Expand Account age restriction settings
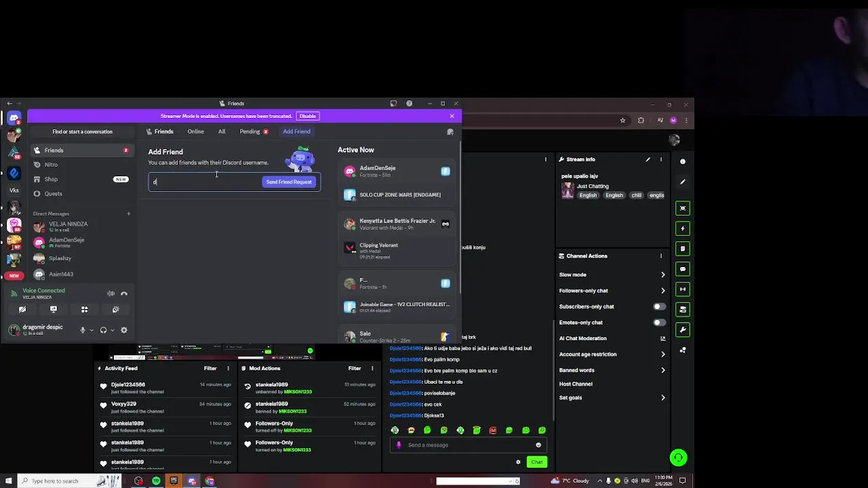The image size is (868, 488). pyautogui.click(x=612, y=354)
